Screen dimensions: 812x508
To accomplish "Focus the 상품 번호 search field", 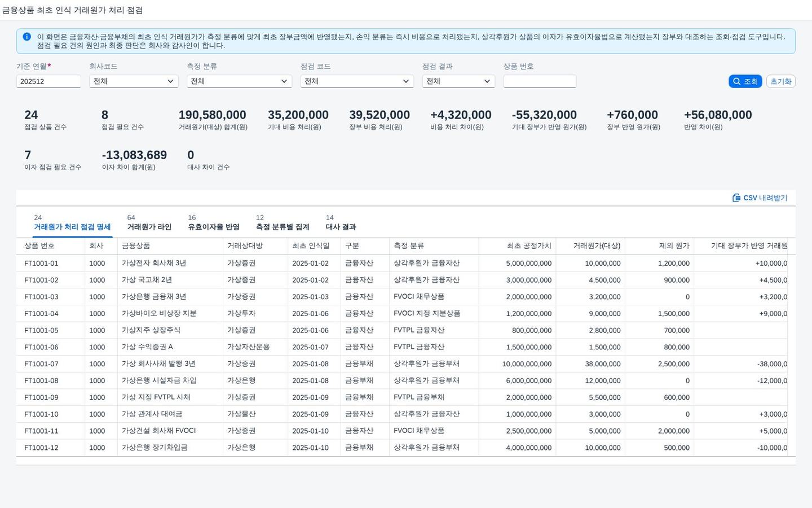I will click(540, 81).
